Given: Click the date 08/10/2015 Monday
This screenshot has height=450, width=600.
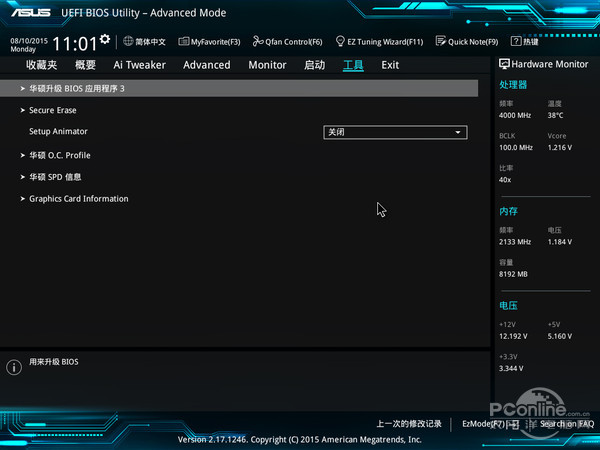Looking at the screenshot, I should tap(29, 45).
